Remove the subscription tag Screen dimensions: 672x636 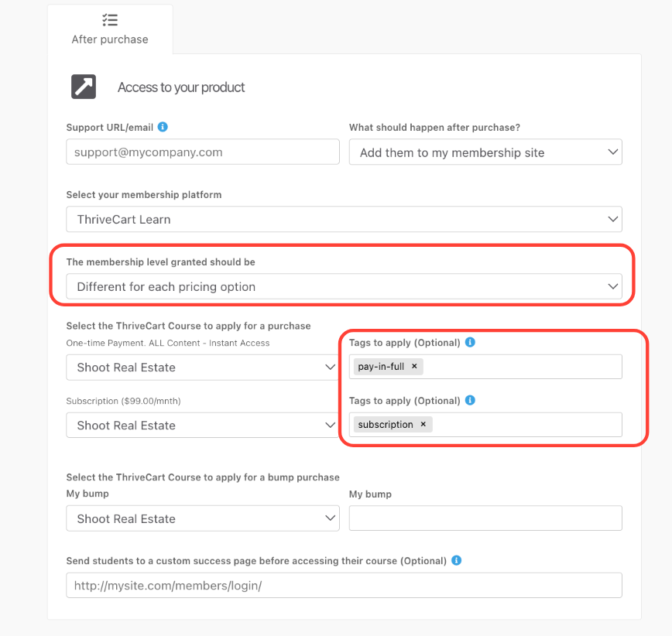[423, 425]
